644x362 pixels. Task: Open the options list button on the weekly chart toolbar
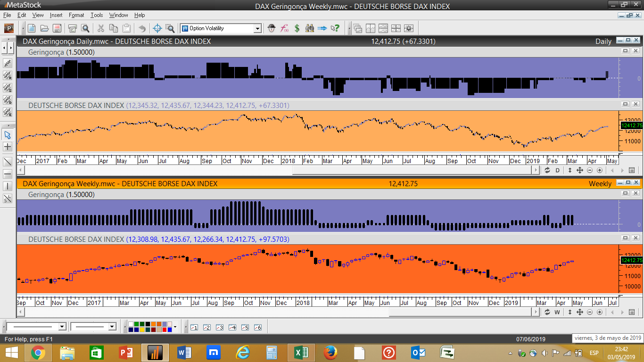coord(632,312)
